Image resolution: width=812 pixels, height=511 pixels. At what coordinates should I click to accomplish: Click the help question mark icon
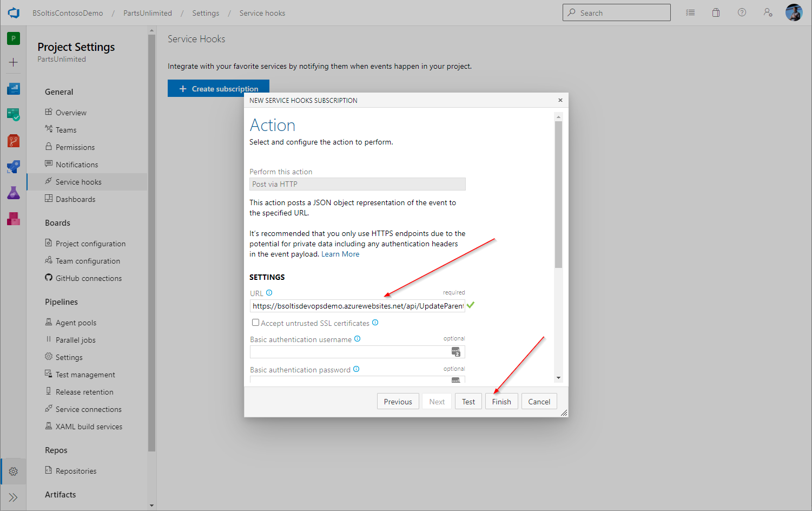tap(742, 13)
